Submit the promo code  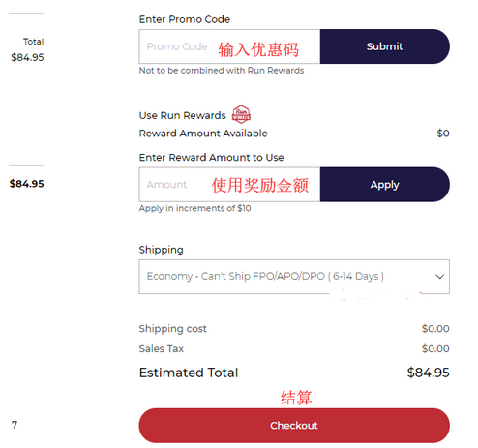[x=385, y=46]
